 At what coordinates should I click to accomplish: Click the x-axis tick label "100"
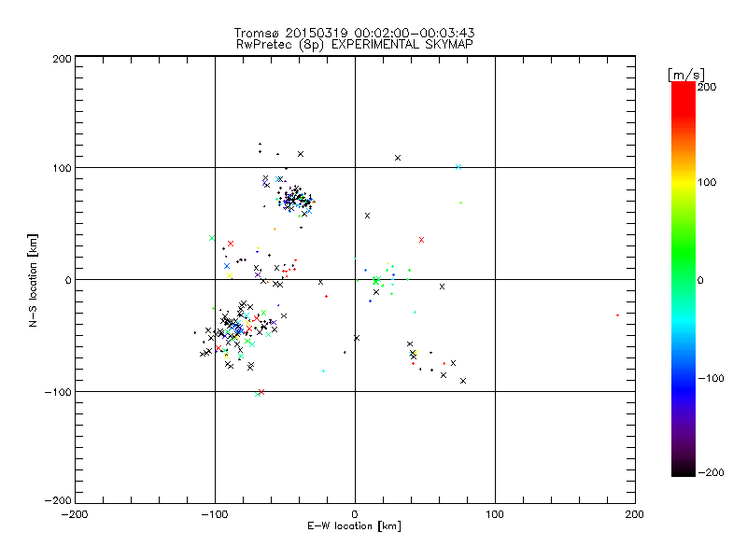point(495,515)
